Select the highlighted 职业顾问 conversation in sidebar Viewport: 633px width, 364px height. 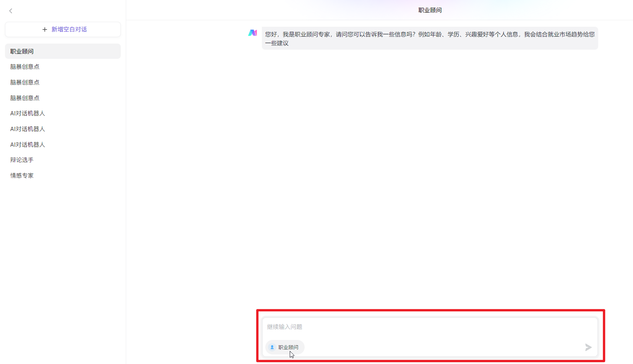[21, 51]
